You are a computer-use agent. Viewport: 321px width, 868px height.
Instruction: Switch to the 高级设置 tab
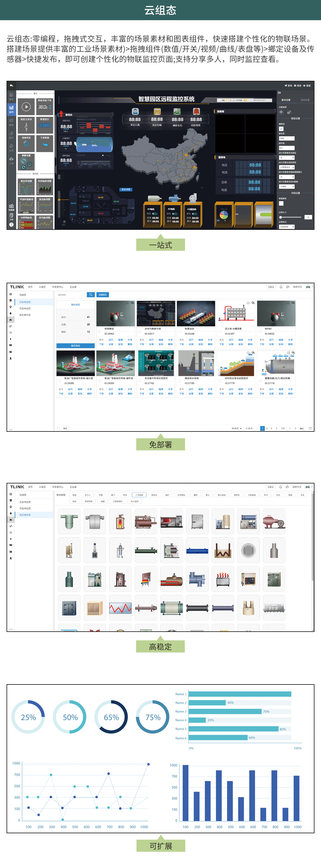click(x=305, y=100)
